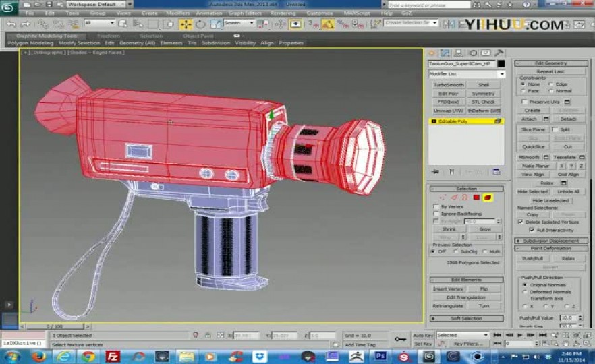Image resolution: width=595 pixels, height=364 pixels.
Task: Collapse the Selection rollout
Action: 466,189
